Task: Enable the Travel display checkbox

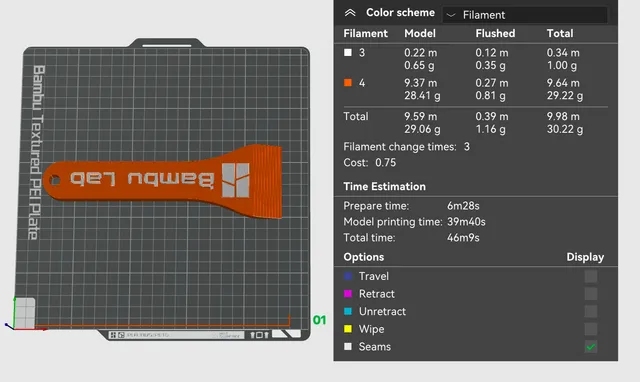Action: point(591,276)
